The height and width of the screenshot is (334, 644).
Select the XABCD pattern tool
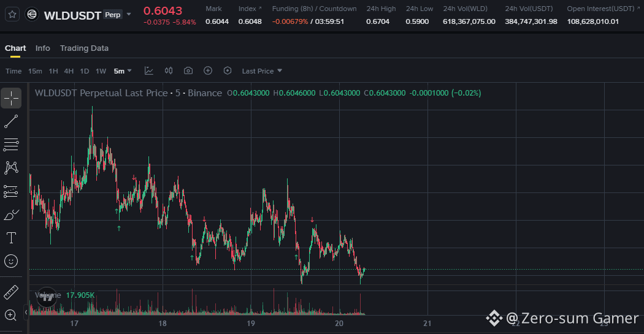(x=11, y=167)
